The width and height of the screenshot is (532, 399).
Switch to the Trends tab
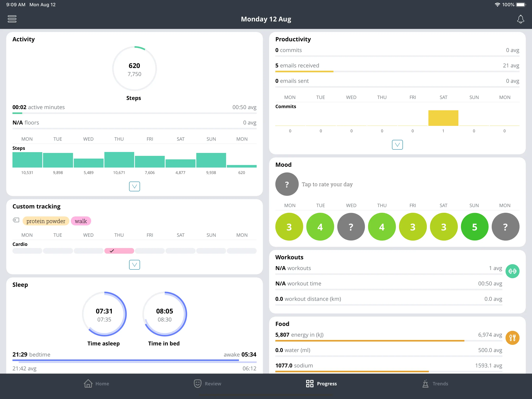(x=435, y=384)
